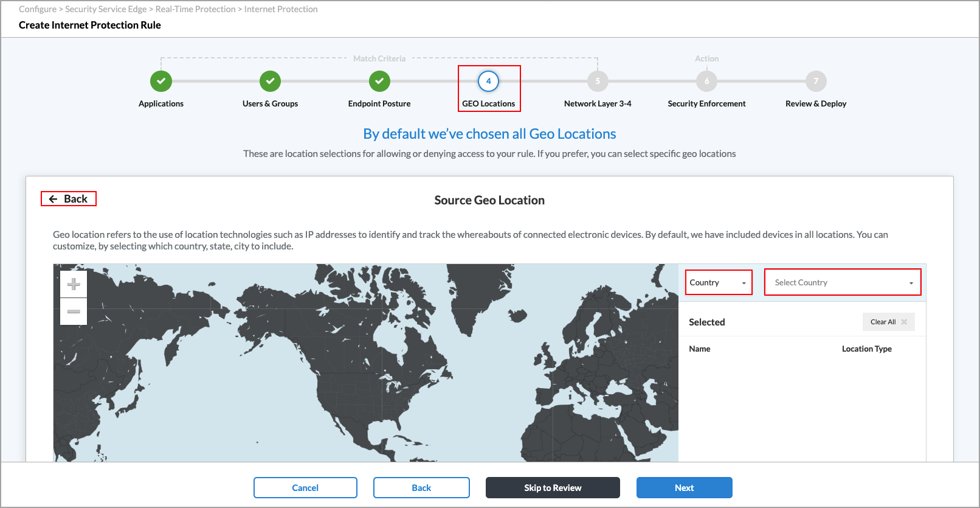The height and width of the screenshot is (508, 980).
Task: Open Security Service Edge breadcrumb
Action: [106, 9]
